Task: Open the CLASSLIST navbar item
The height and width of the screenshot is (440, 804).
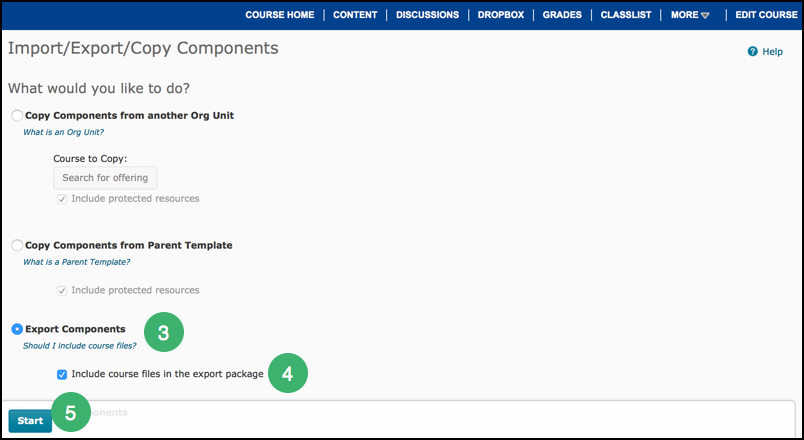Action: (626, 15)
